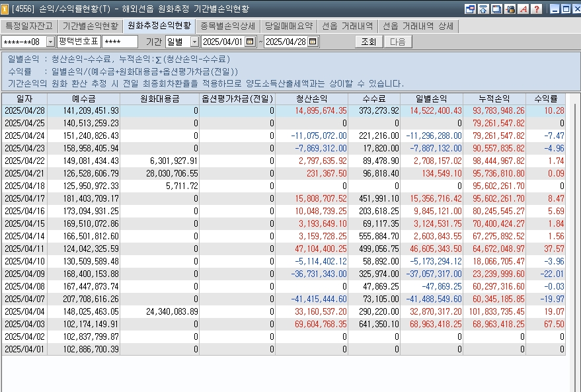Click the 원화대용금 column header
The height and width of the screenshot is (392, 581).
click(x=160, y=99)
